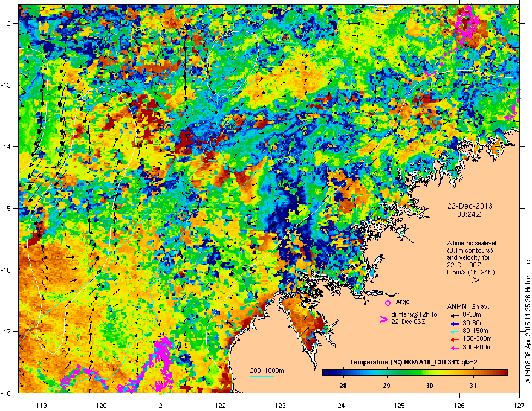Click the colorbar tick label '29'
Screen dimensions: 532x411
(x=386, y=386)
